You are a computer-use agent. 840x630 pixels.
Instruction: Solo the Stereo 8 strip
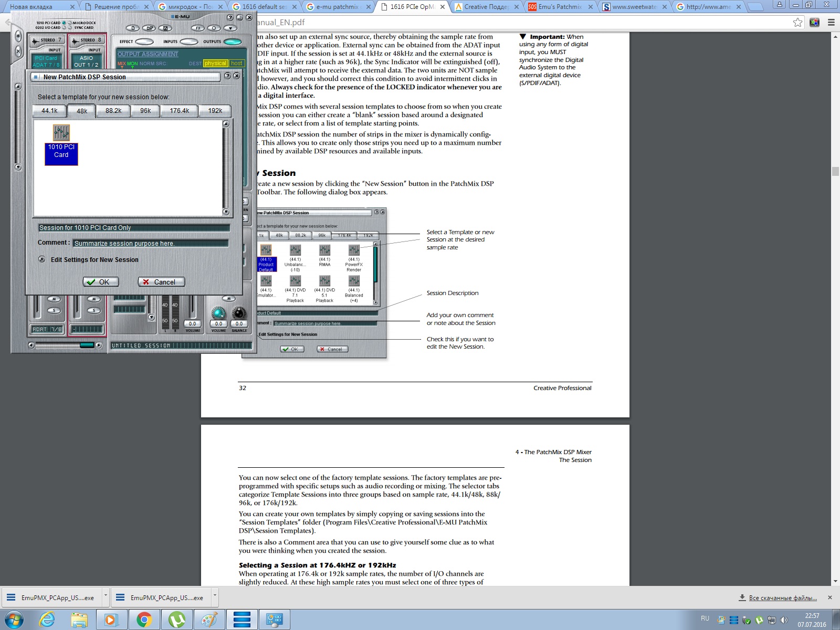94,310
